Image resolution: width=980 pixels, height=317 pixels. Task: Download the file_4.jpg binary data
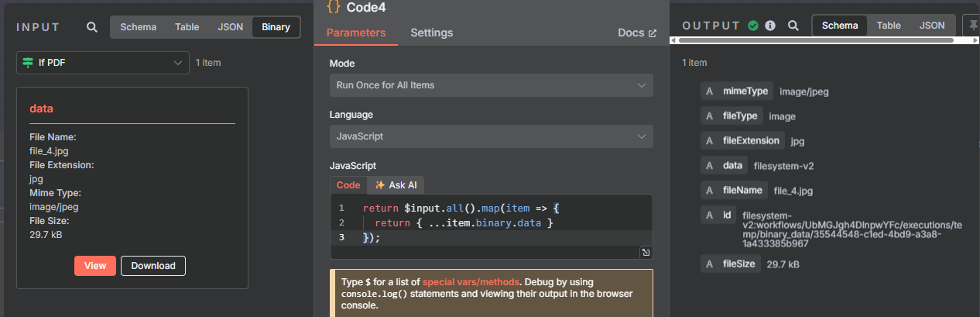pyautogui.click(x=153, y=266)
